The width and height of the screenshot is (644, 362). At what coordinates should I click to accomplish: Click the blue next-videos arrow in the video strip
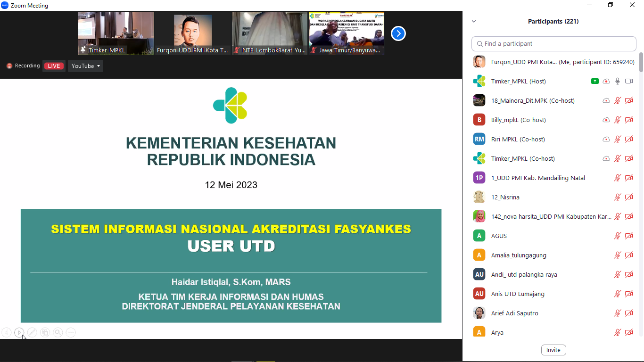(x=398, y=33)
